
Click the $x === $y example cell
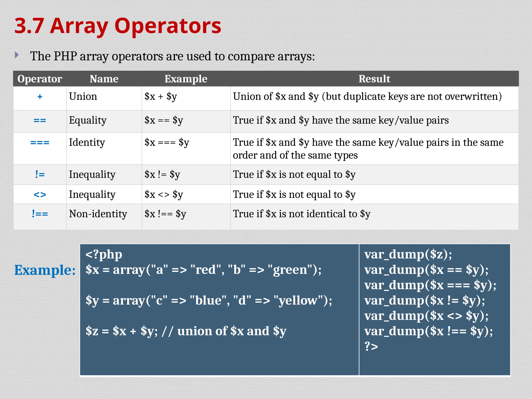point(167,143)
